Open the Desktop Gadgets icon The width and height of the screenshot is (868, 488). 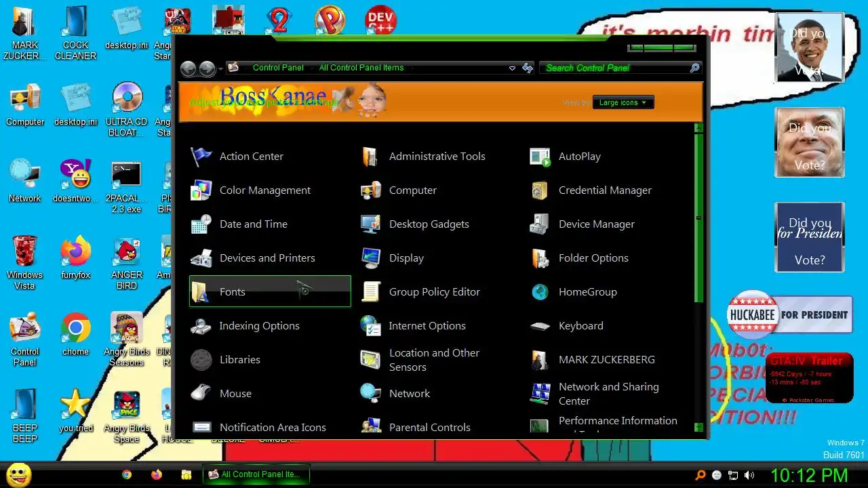click(370, 224)
